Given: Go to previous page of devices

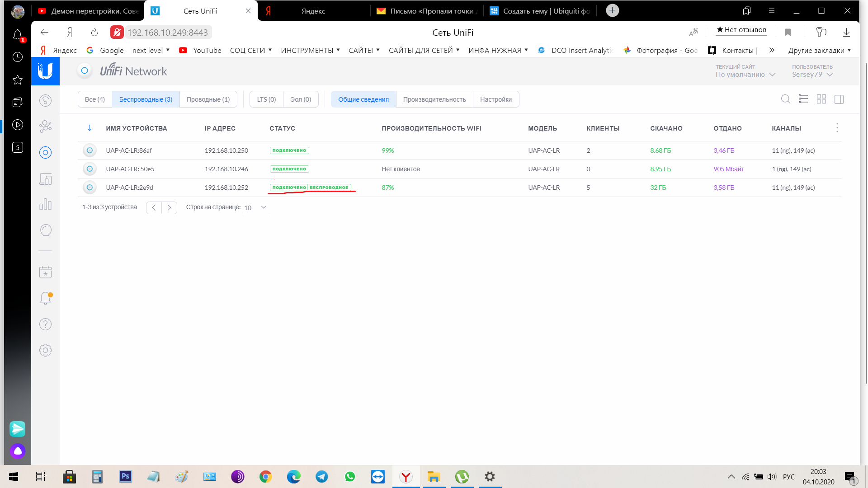Looking at the screenshot, I should tap(154, 207).
